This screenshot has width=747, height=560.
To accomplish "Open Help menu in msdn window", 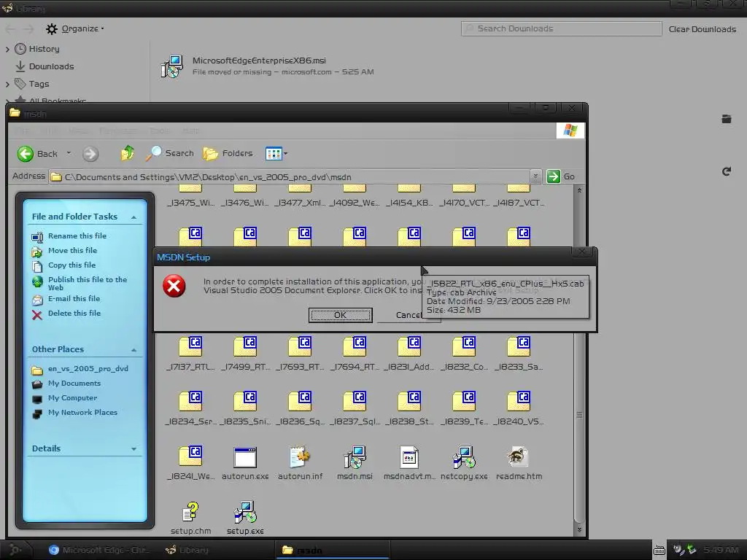I will pos(190,131).
